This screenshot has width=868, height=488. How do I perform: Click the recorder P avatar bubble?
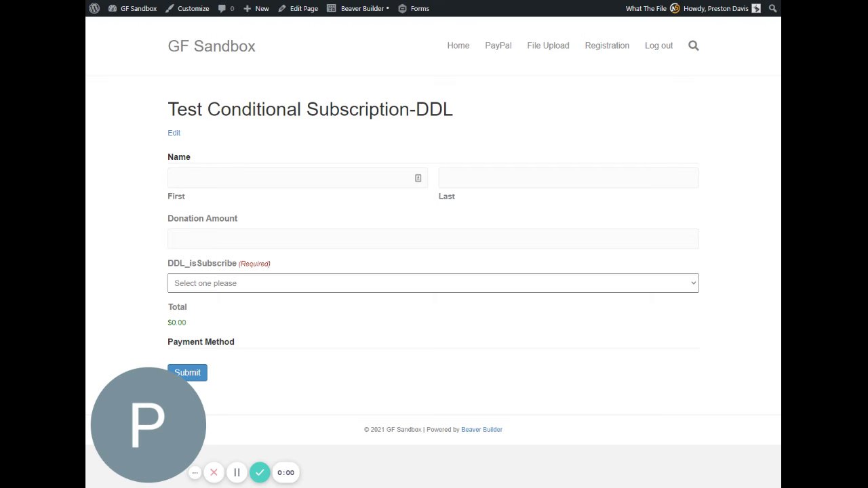[148, 425]
